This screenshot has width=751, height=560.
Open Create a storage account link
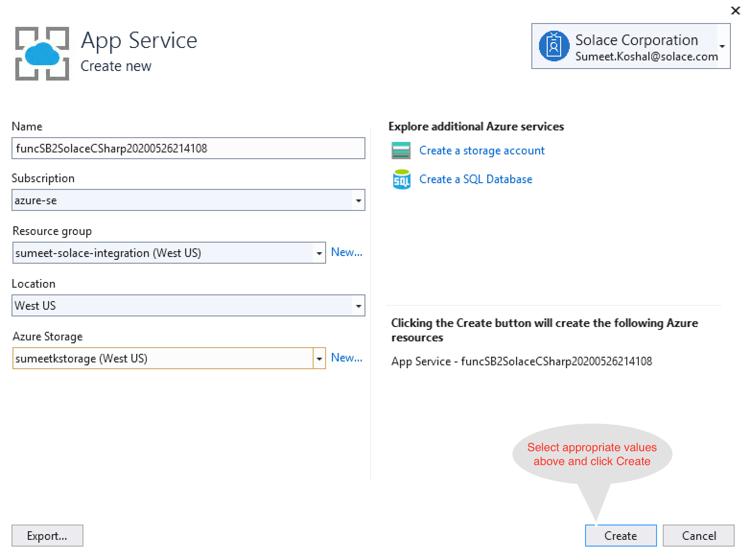click(x=481, y=151)
